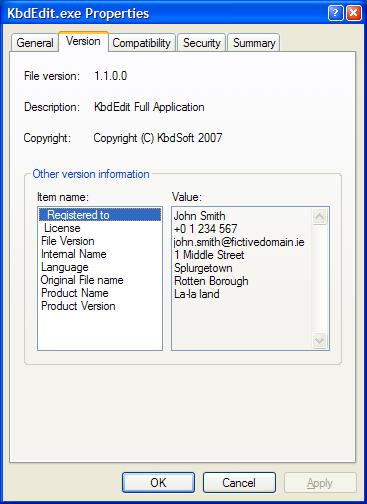Click 'KbdEdit Full Application' description text

point(149,107)
